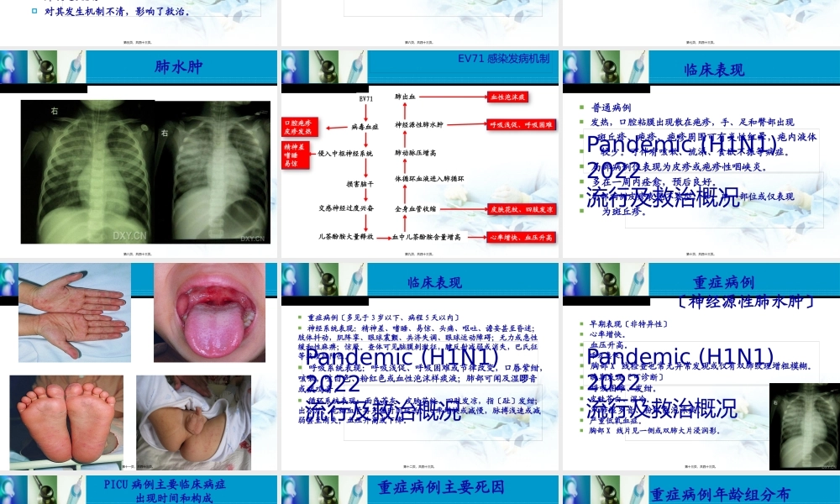Viewport: 840px width, 504px height.
Task: Click the EV71 node in the flowchart
Action: coord(366,98)
